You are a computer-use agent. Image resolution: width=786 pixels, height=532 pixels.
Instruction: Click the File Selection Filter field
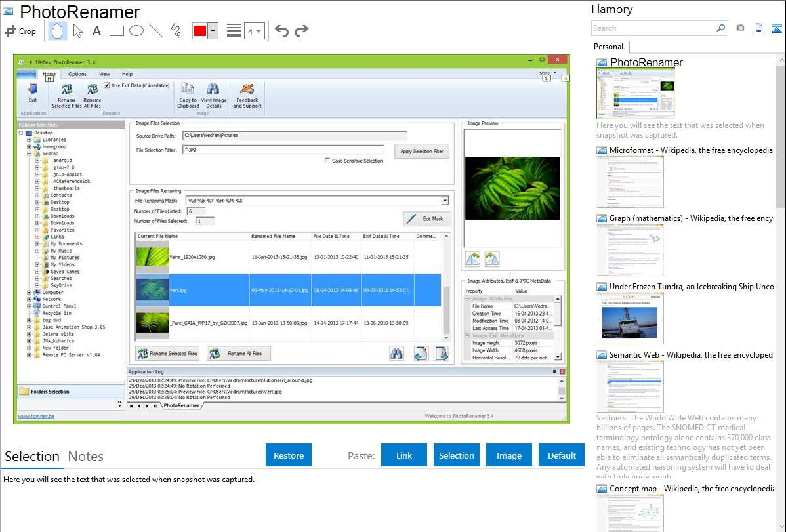click(283, 150)
